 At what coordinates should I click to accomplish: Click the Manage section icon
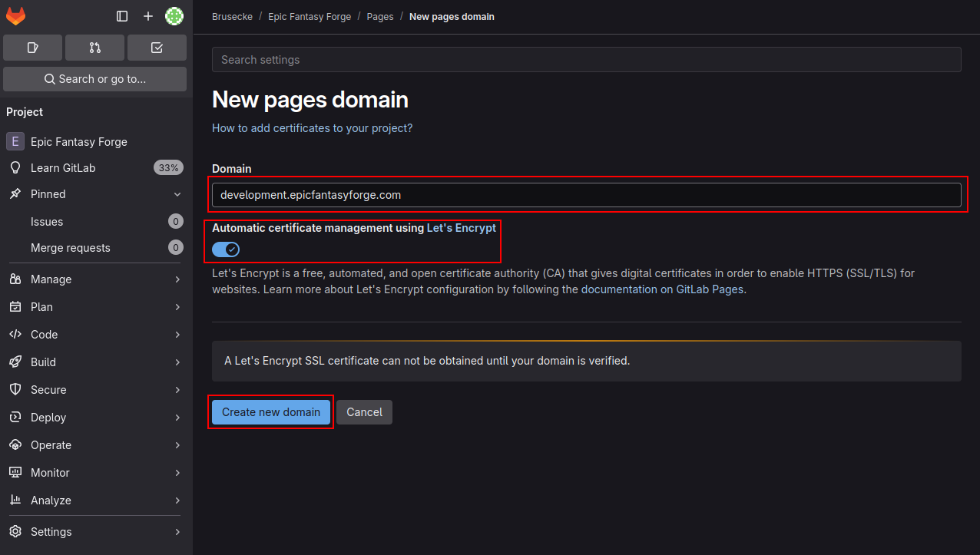[15, 279]
